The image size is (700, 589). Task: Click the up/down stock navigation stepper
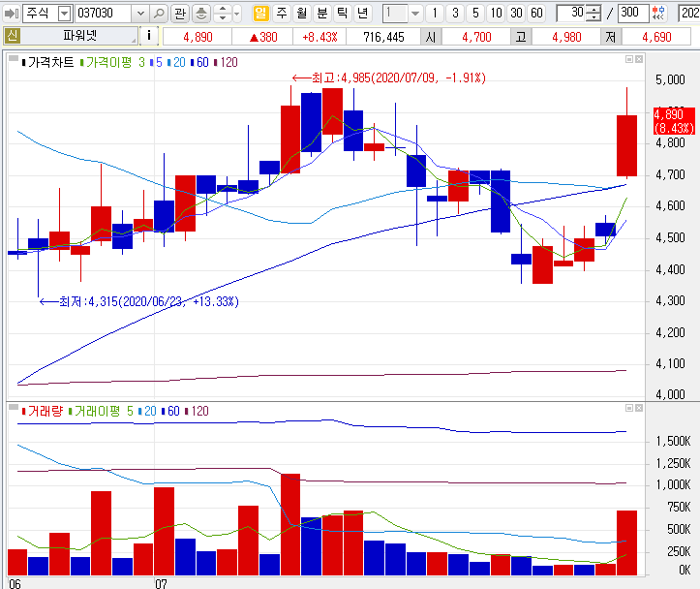pos(223,14)
